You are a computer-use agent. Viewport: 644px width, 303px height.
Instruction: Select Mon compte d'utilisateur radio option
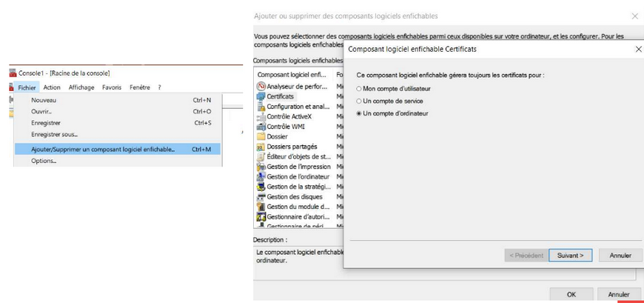(360, 89)
